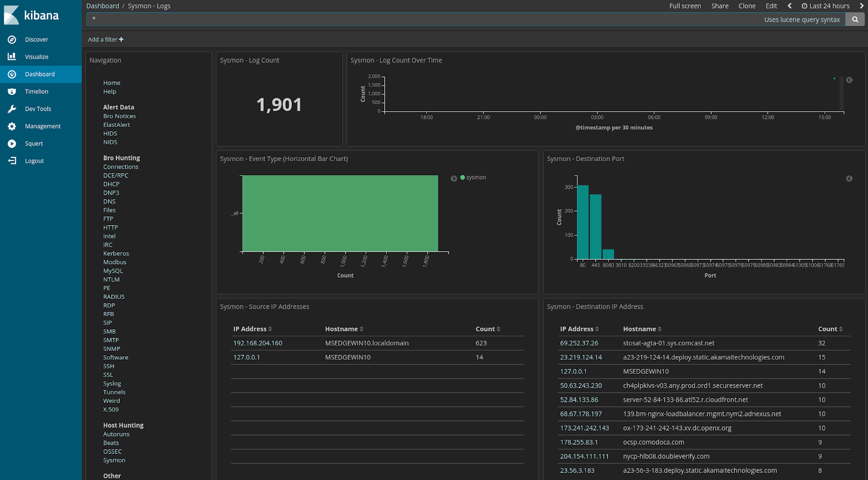Open SMB navigation link
This screenshot has width=868, height=480.
point(110,332)
